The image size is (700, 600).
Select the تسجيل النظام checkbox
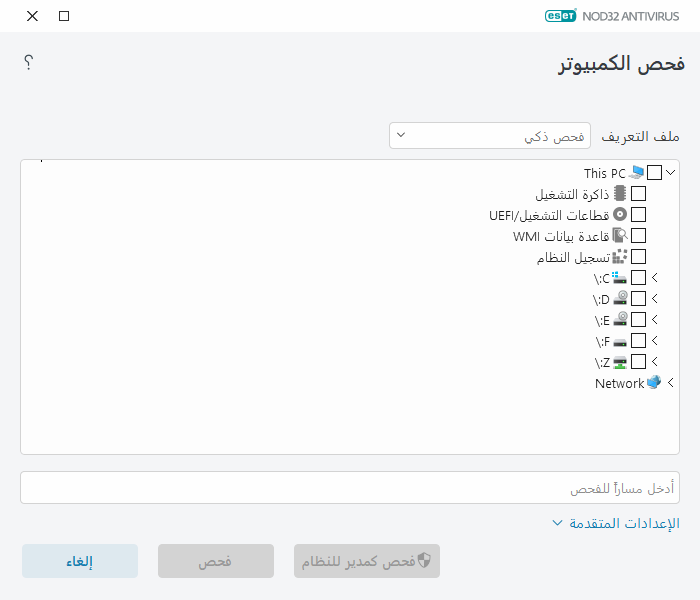point(638,257)
